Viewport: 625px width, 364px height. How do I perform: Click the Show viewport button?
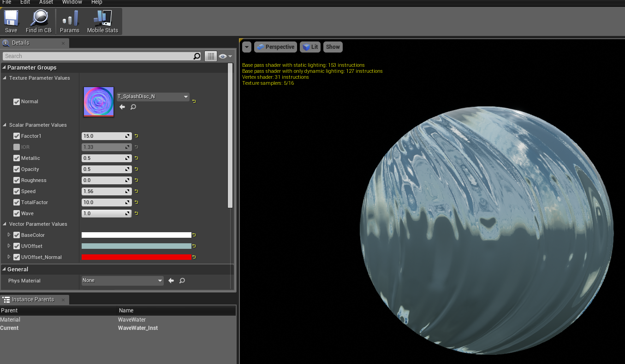[333, 47]
